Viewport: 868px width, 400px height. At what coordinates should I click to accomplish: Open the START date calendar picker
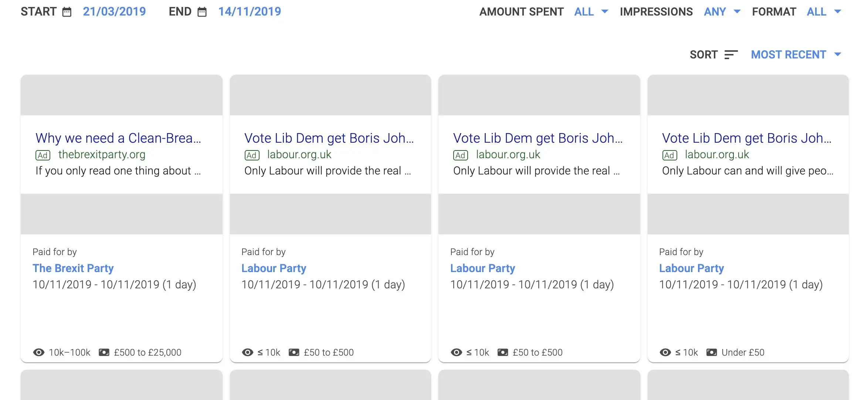[x=67, y=11]
